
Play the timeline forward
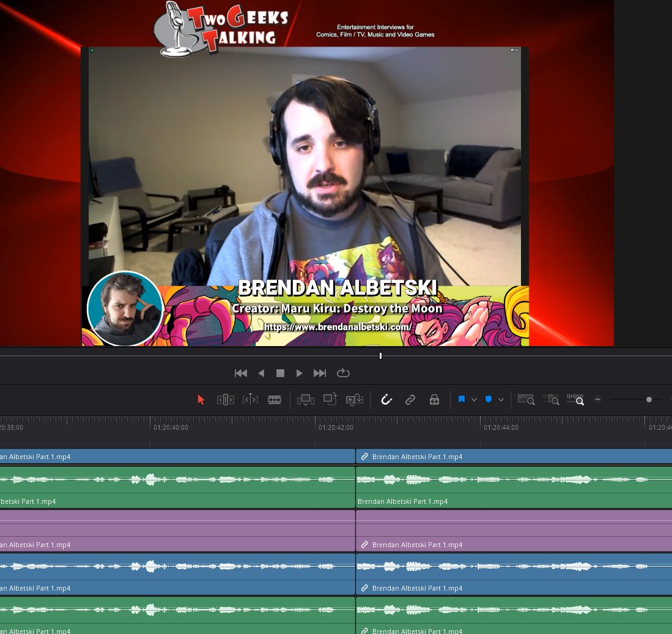pos(299,373)
